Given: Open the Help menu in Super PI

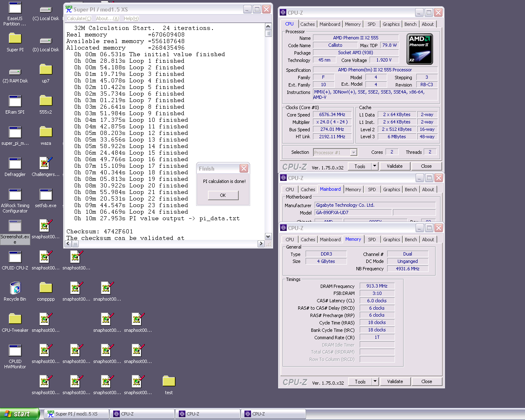Looking at the screenshot, I should (131, 18).
